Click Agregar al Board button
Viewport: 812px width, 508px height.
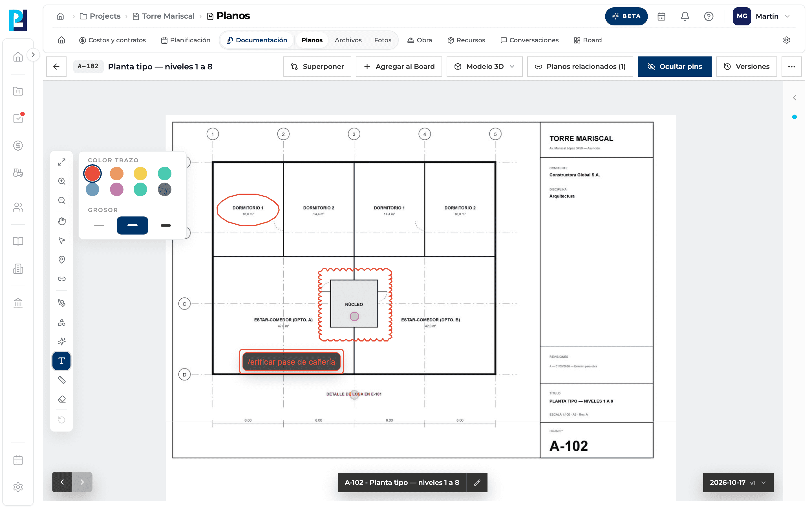click(x=399, y=67)
